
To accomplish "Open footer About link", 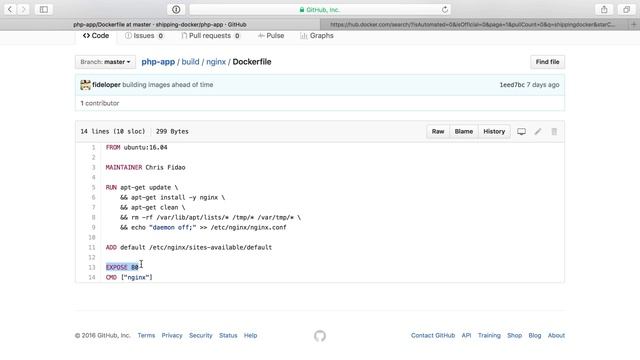I will point(556,336).
